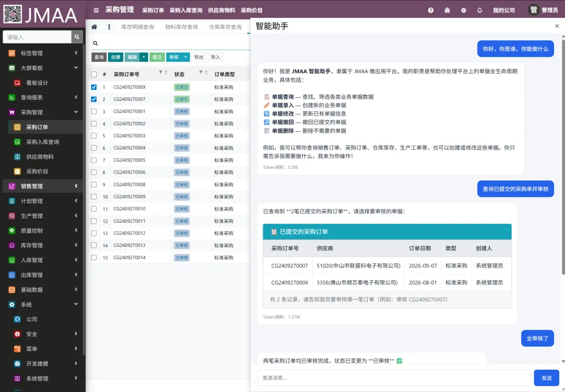Open the notification bell icon
565x392 pixels.
[x=480, y=10]
